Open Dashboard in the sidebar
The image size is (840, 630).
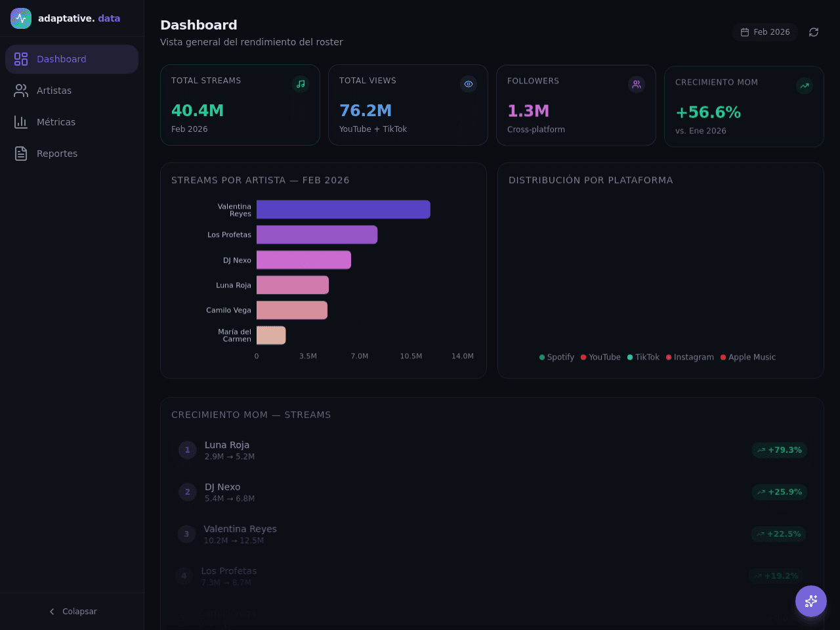pyautogui.click(x=72, y=59)
